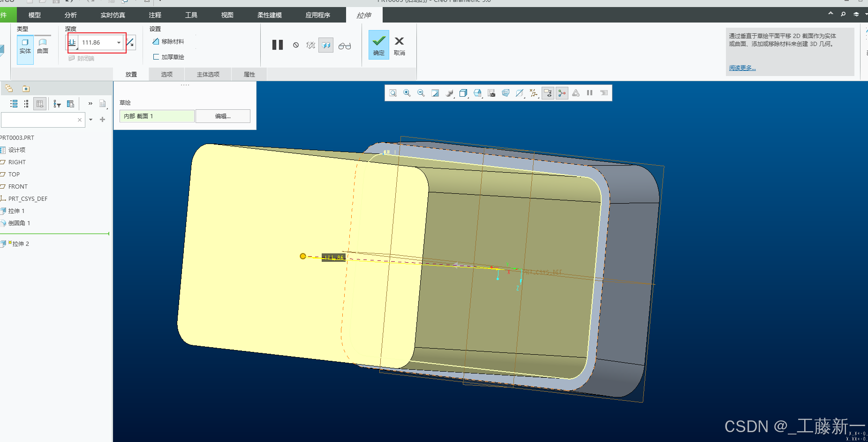Pause the feature tool in dashboard

278,45
